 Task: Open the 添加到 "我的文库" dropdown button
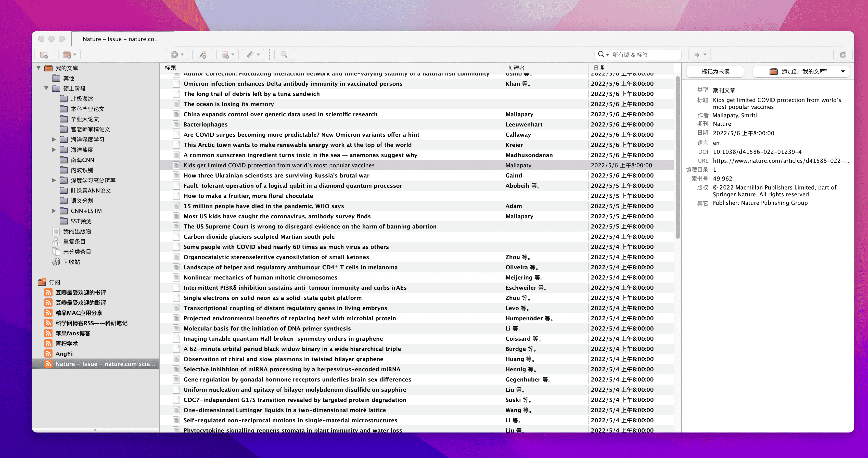801,71
